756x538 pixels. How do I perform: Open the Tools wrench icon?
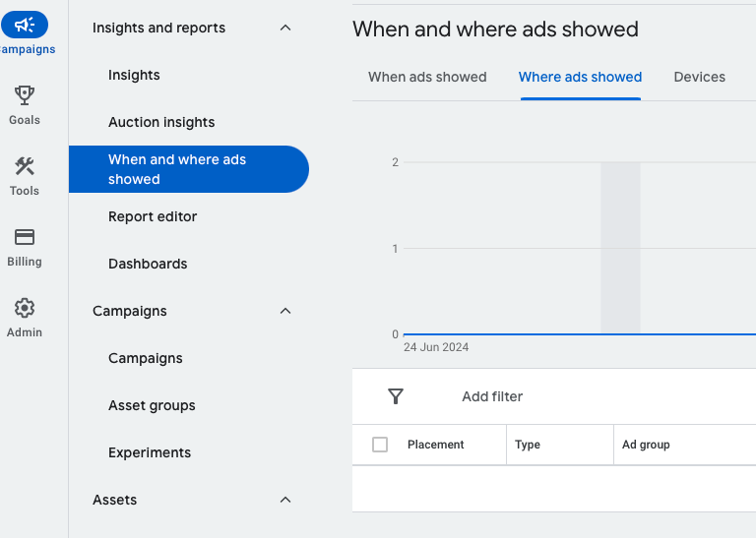[x=24, y=166]
